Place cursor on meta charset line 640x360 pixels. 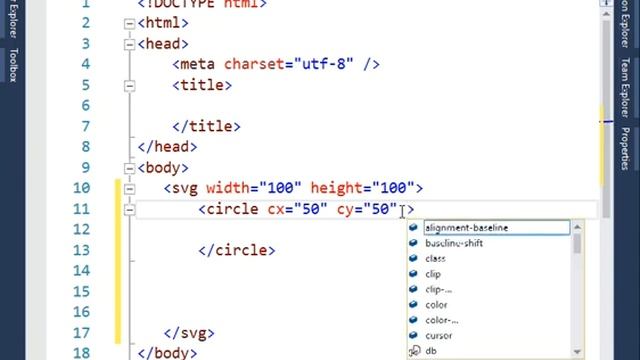(276, 64)
